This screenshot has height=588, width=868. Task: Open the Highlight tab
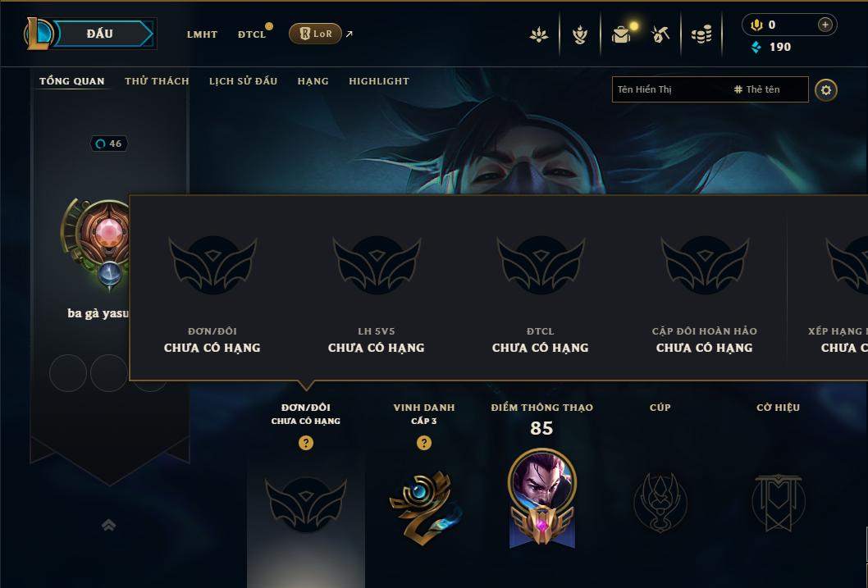379,81
